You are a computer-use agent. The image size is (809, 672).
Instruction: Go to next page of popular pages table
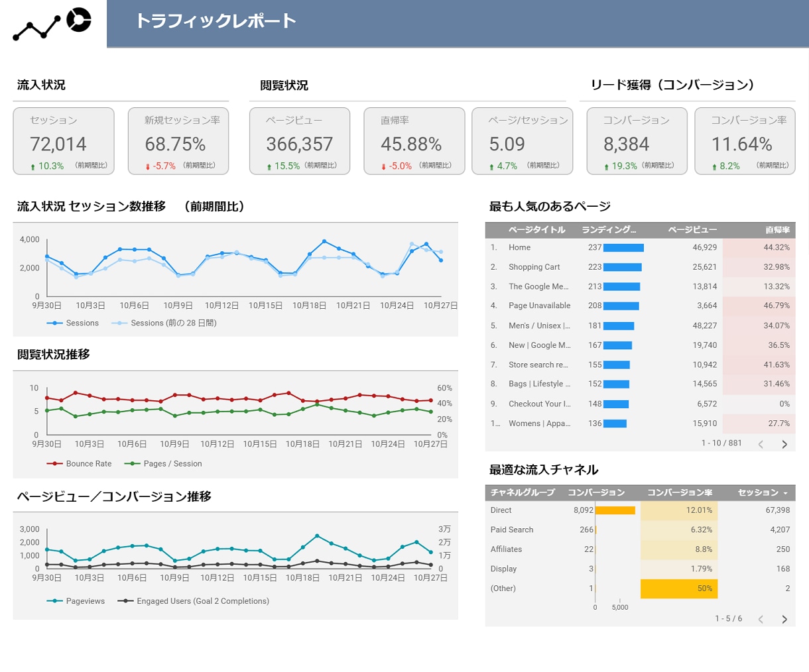pos(784,444)
